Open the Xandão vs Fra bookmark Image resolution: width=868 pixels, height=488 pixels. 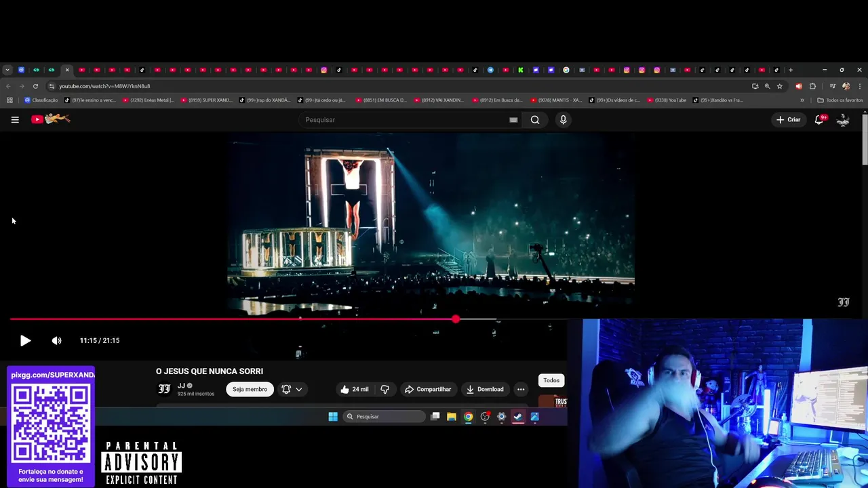pyautogui.click(x=718, y=100)
